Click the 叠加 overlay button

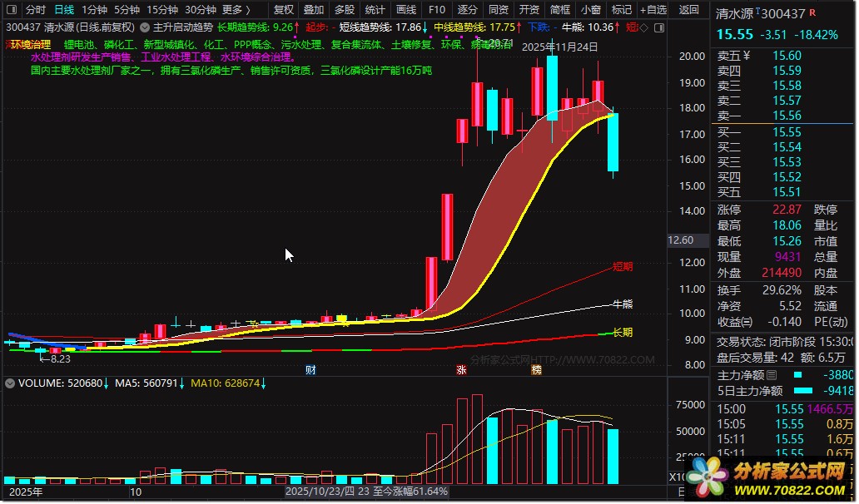click(x=314, y=10)
